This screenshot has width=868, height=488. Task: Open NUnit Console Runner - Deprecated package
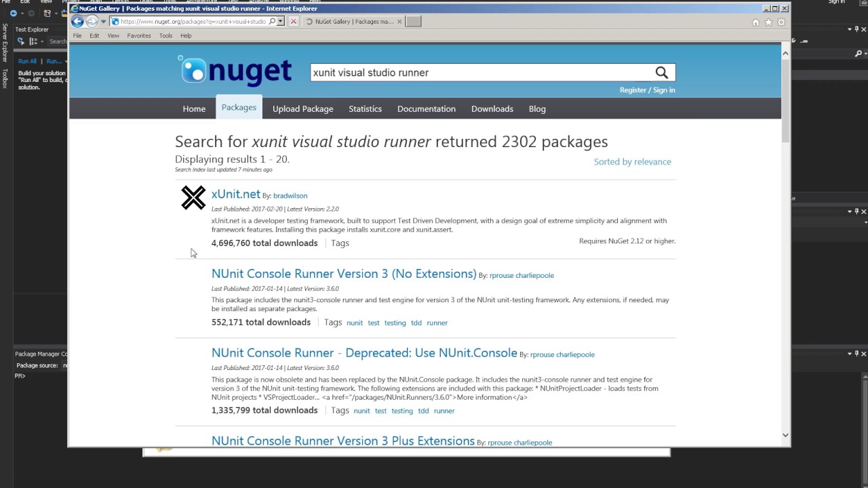pos(364,353)
